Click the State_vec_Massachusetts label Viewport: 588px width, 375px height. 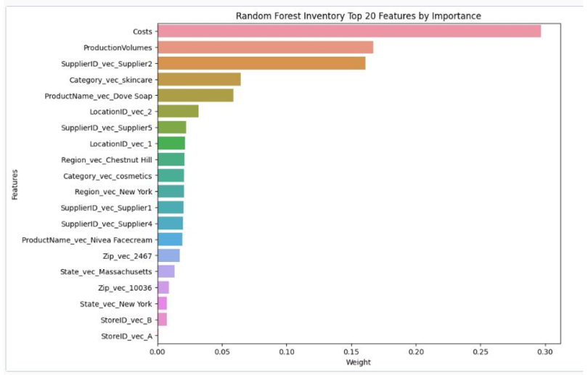pyautogui.click(x=106, y=271)
